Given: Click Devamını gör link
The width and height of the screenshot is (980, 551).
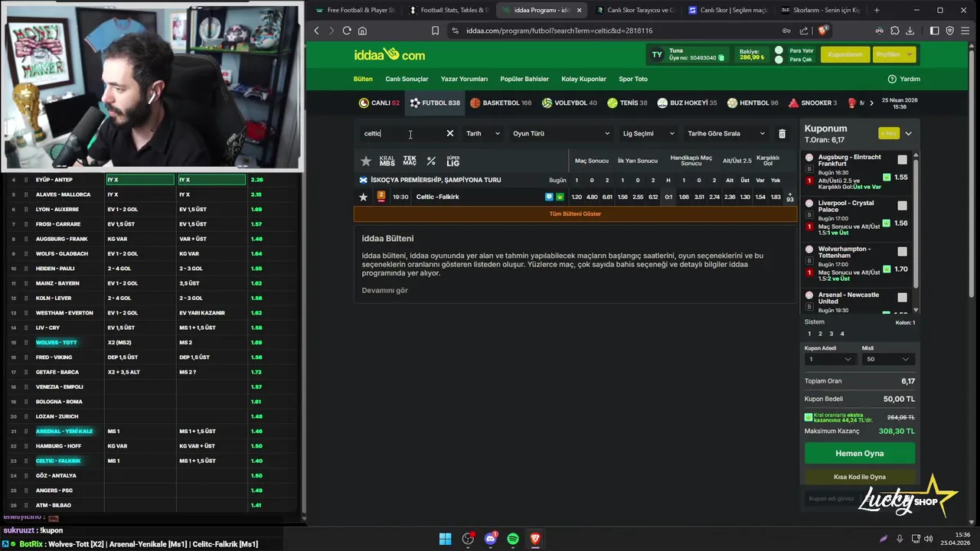Looking at the screenshot, I should [x=384, y=290].
